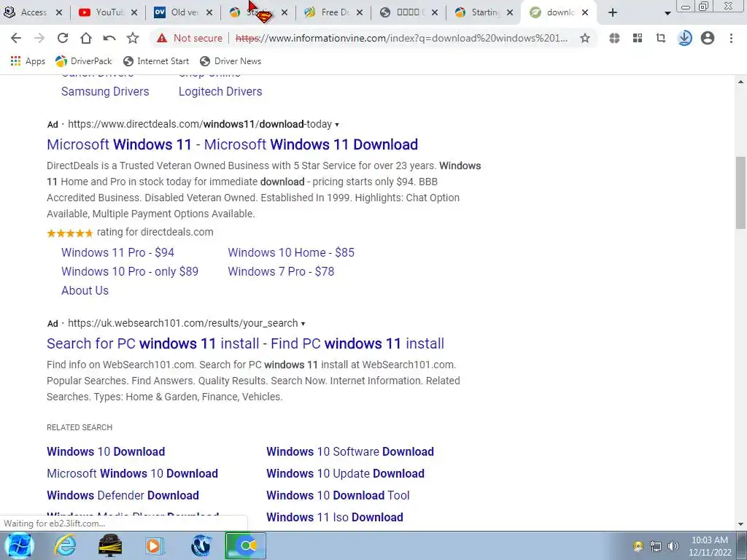Screen dimensions: 747x560
Task: Open Search for PC windows 11 install ad
Action: point(245,343)
